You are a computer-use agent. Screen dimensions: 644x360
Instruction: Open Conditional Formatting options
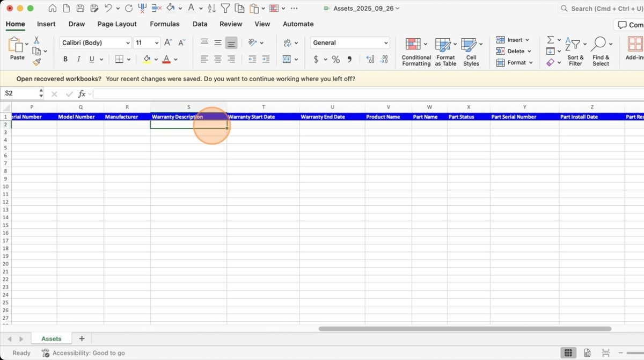click(416, 52)
